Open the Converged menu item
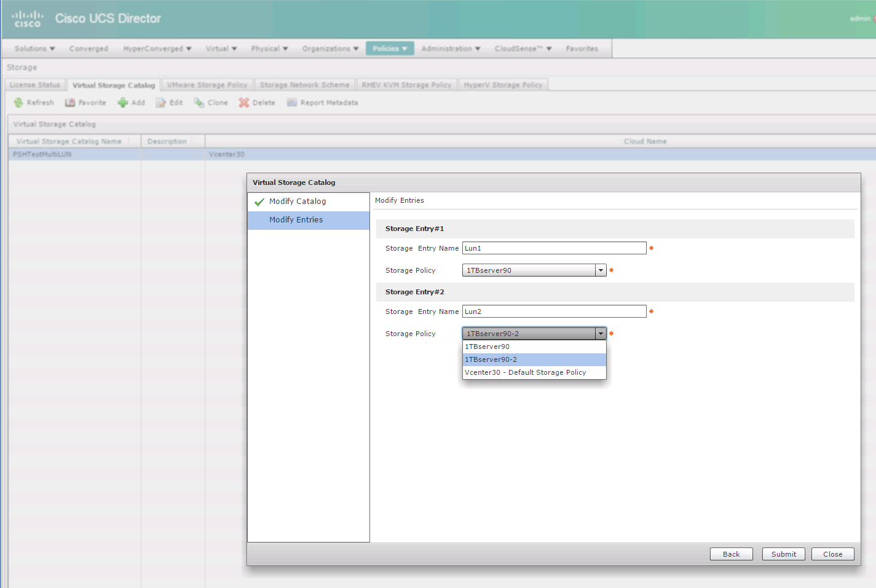Image resolution: width=876 pixels, height=588 pixels. pos(89,49)
